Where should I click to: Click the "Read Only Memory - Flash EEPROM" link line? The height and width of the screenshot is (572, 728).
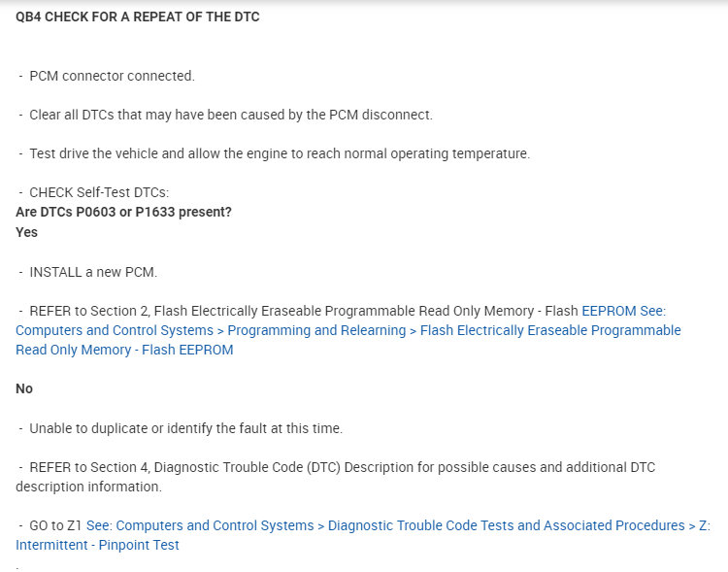pos(124,350)
